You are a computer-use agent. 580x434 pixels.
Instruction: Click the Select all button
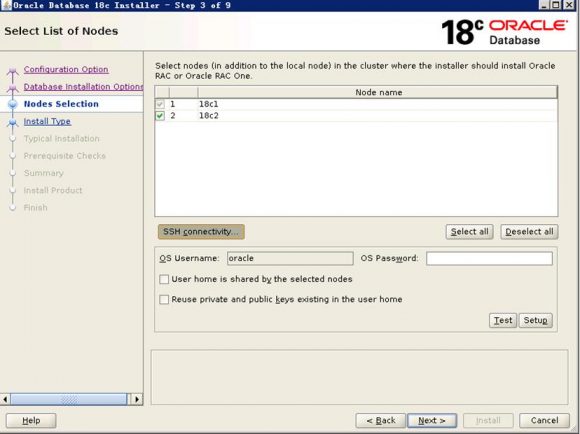click(469, 232)
